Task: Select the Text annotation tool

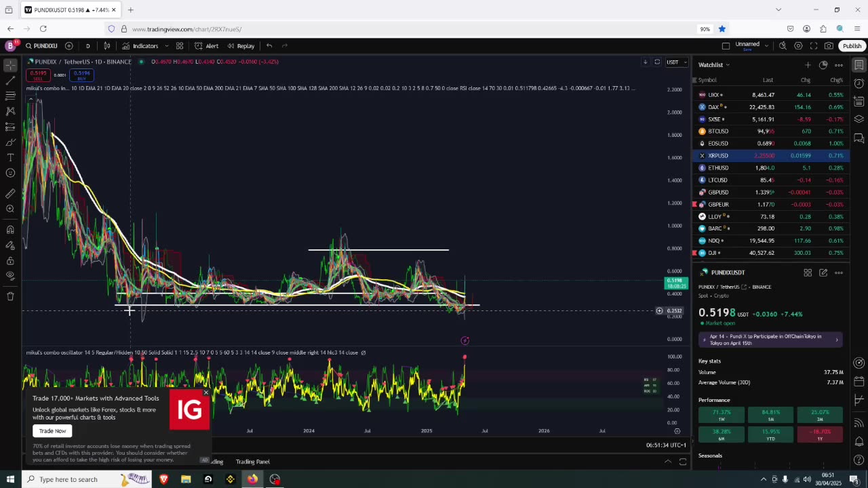Action: [x=10, y=158]
